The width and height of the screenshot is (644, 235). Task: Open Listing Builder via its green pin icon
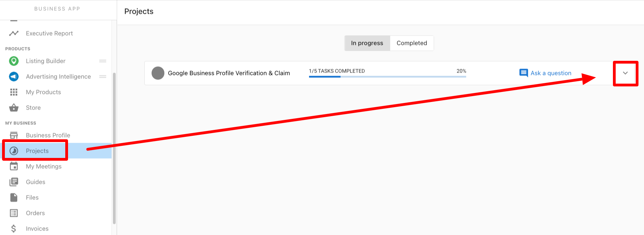click(x=14, y=61)
